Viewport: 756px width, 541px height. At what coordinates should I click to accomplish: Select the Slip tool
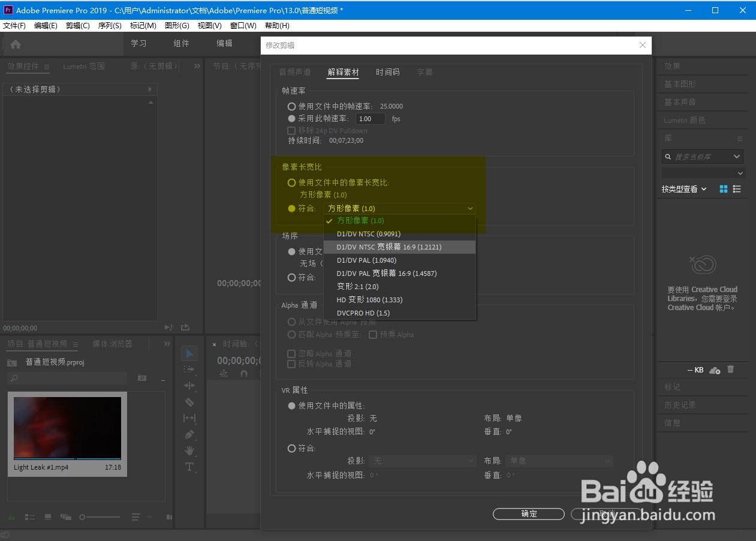[x=189, y=418]
